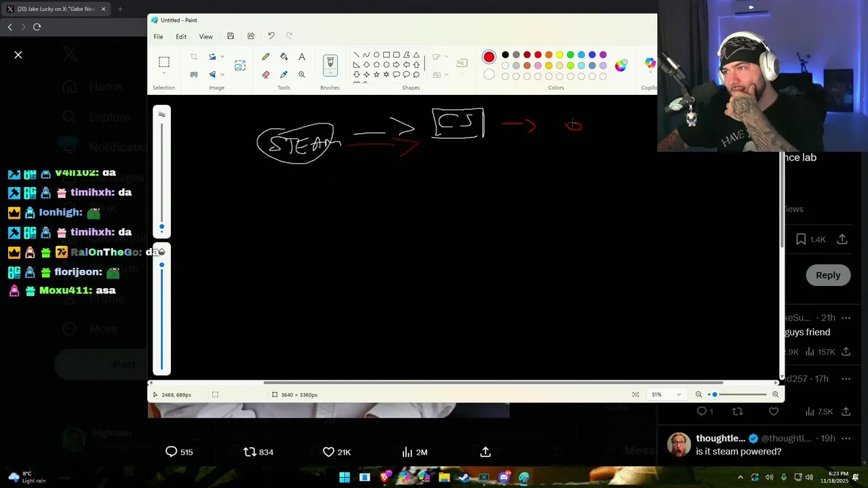Reload the browser page
Viewport: 868px width, 488px height.
[37, 27]
